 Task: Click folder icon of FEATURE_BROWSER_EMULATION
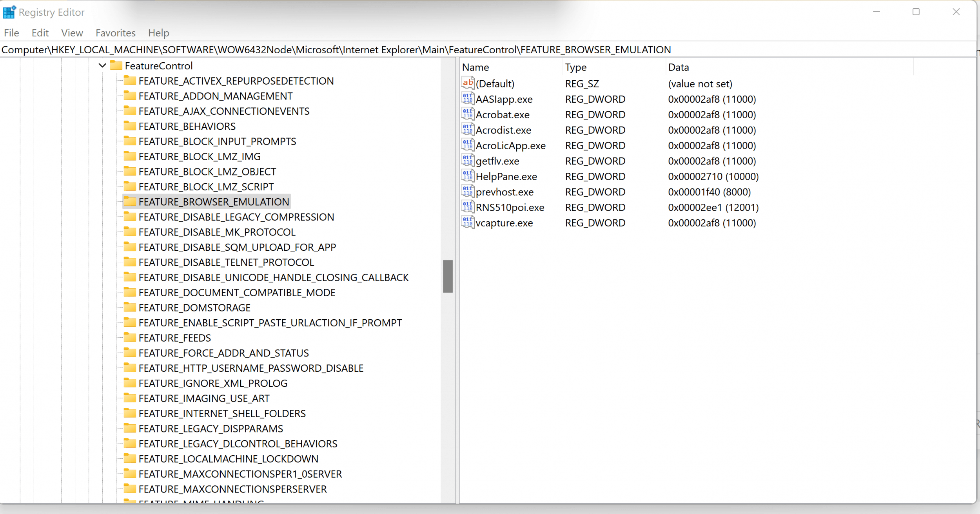(x=130, y=202)
